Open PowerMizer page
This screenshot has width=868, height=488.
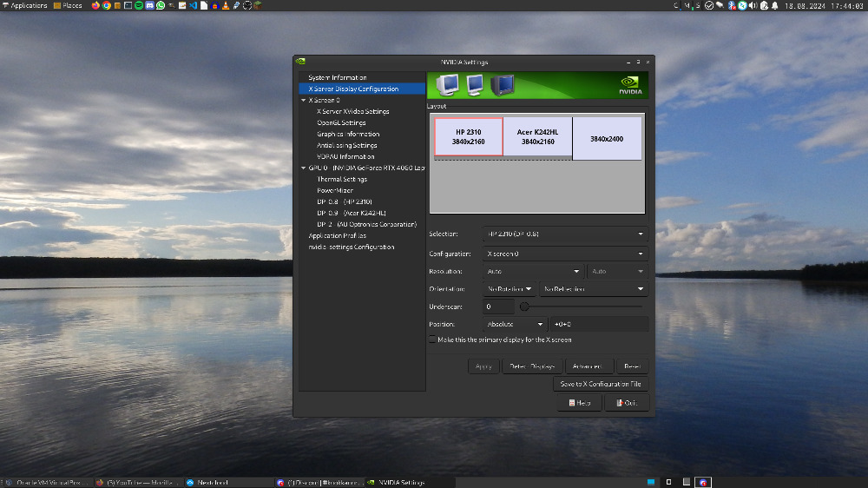click(x=335, y=190)
